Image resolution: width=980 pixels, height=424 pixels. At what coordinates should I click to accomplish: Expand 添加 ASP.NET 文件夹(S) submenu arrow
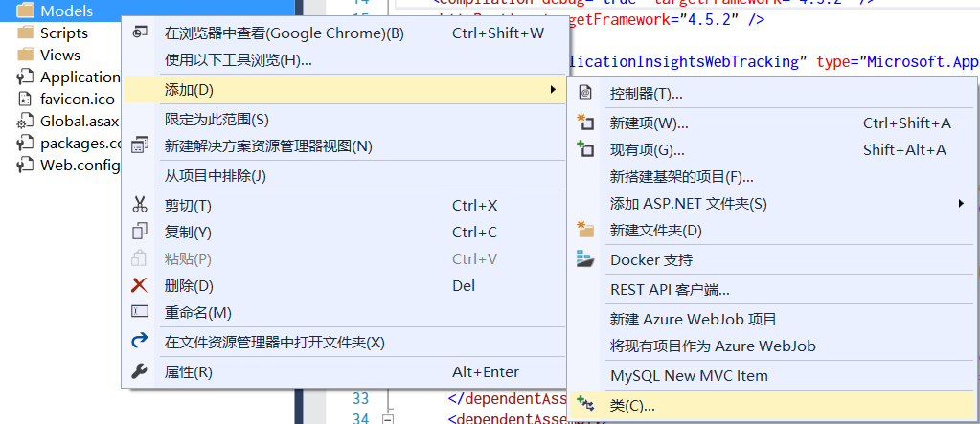(960, 203)
